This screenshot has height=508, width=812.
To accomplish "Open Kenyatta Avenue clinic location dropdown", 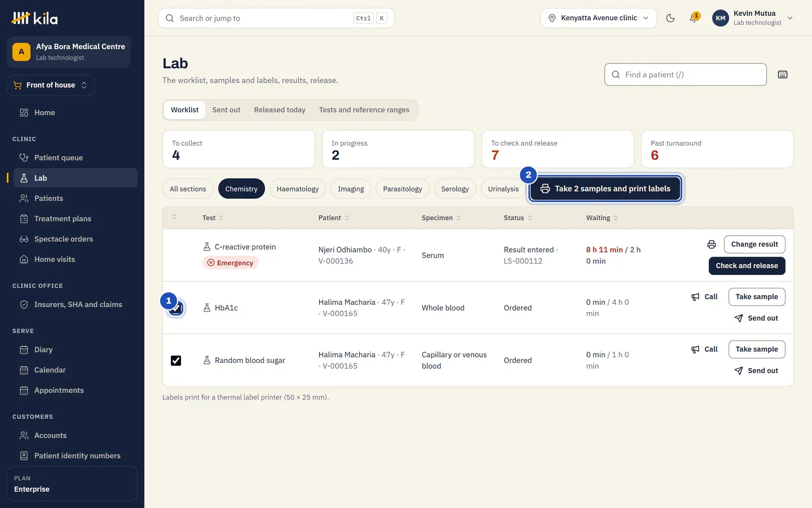I will click(x=598, y=18).
